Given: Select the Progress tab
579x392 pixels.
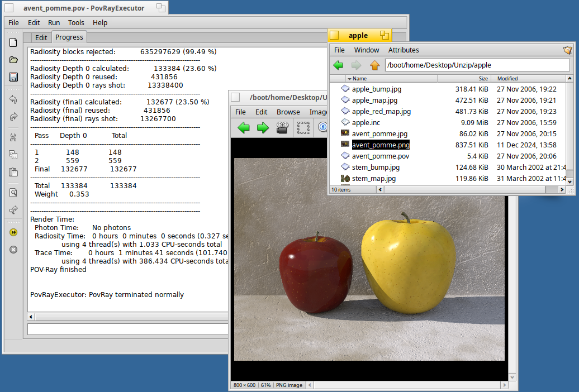Looking at the screenshot, I should [x=69, y=37].
